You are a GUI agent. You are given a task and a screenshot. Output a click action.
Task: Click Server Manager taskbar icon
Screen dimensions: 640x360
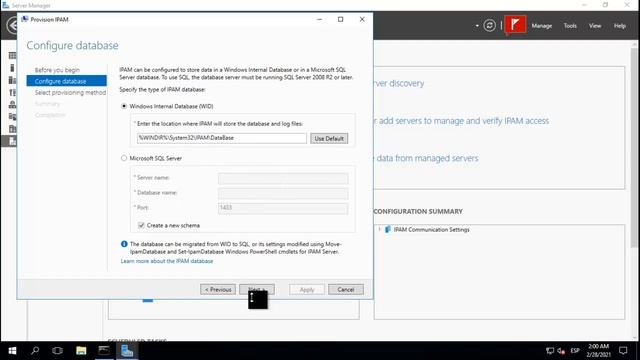tap(127, 351)
